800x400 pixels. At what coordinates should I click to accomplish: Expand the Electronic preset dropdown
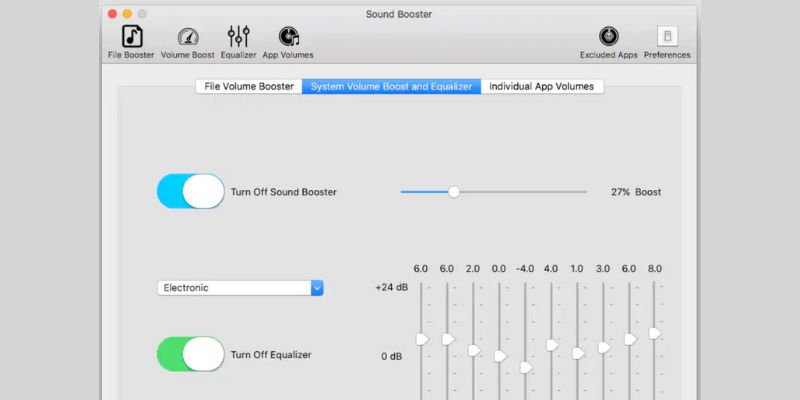coord(240,288)
